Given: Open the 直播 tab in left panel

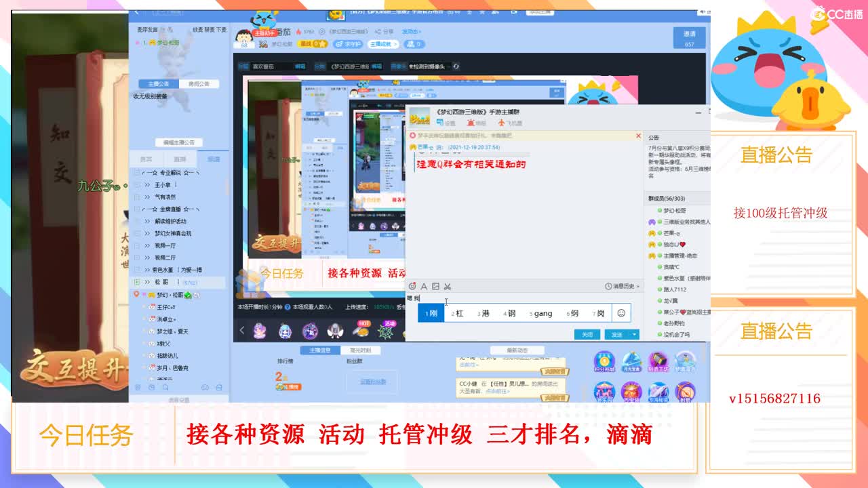Looking at the screenshot, I should 180,159.
